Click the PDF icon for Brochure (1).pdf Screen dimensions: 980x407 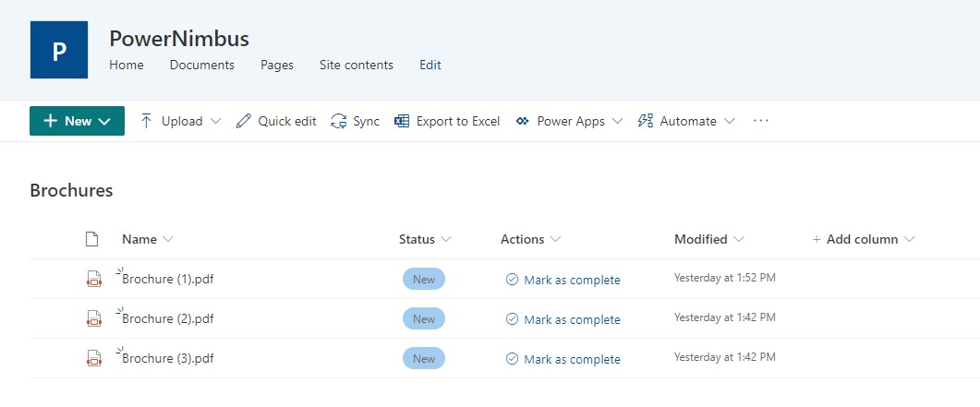coord(93,280)
